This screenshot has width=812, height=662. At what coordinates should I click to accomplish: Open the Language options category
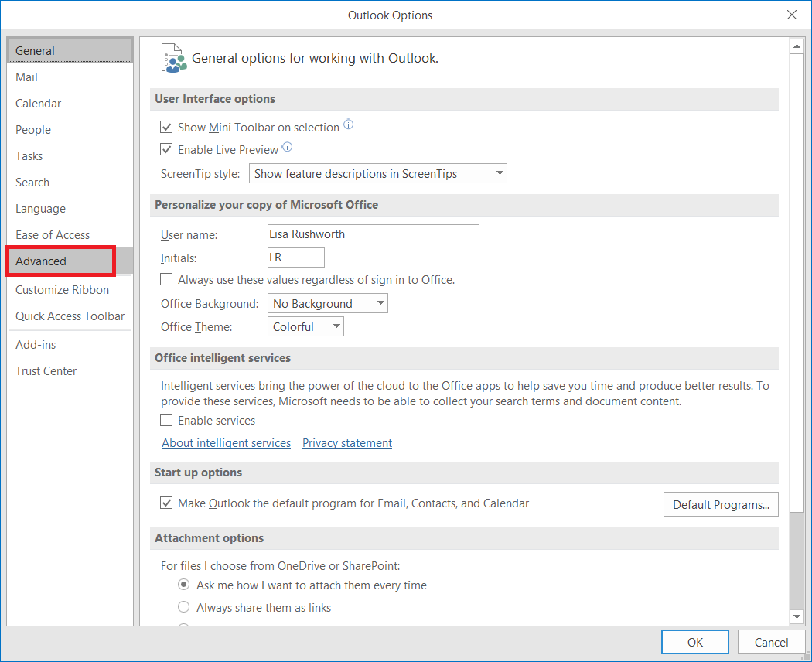click(70, 209)
